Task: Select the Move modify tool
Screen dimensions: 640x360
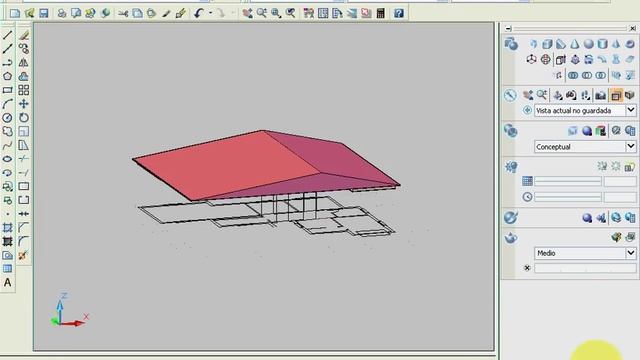Action: coord(24,104)
